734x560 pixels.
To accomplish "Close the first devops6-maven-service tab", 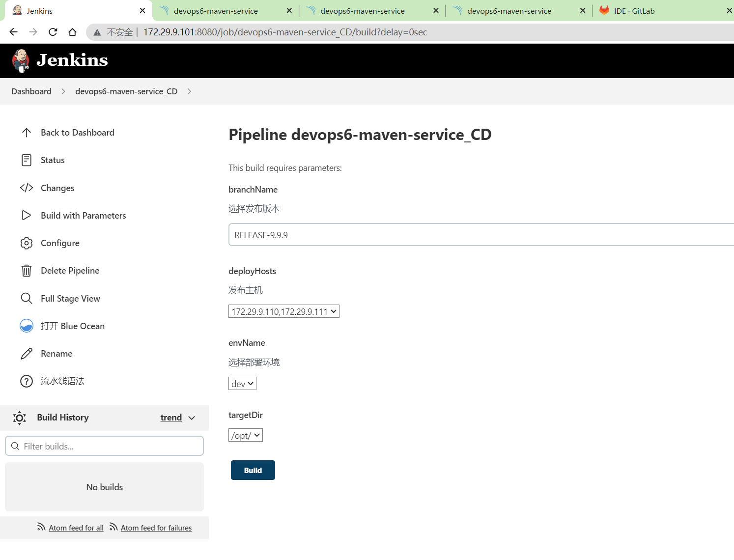I will [x=289, y=10].
